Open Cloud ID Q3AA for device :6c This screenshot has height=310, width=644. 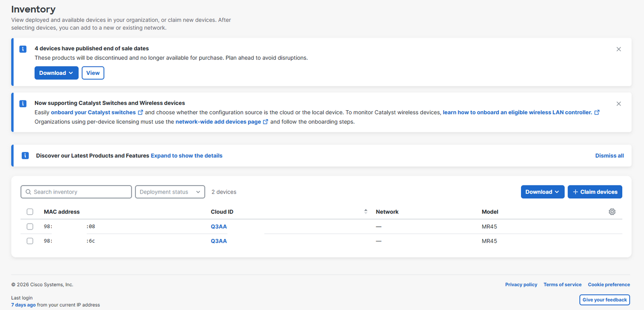219,241
